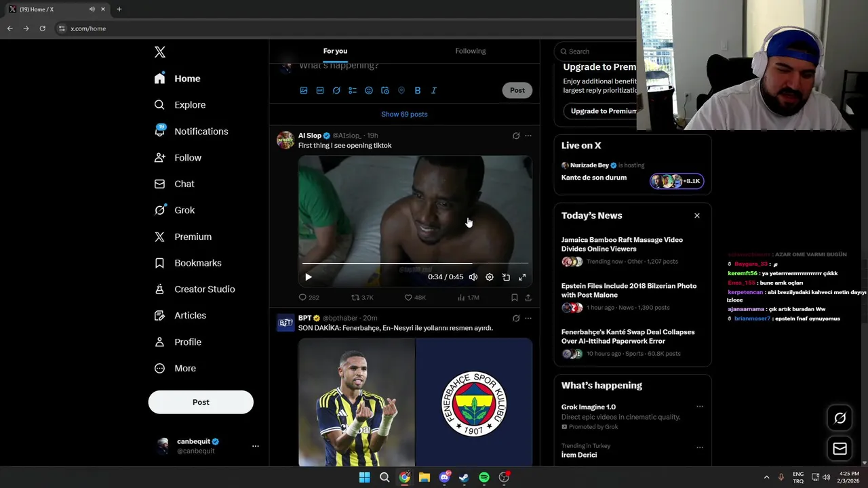The width and height of the screenshot is (868, 488).
Task: View analytics of AI Slop post
Action: (x=469, y=298)
